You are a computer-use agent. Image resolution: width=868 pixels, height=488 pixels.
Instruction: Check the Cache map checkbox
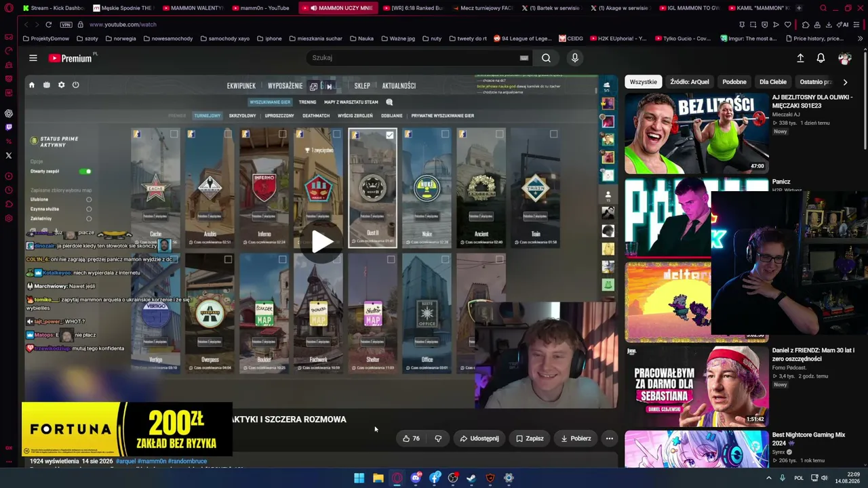pos(174,134)
